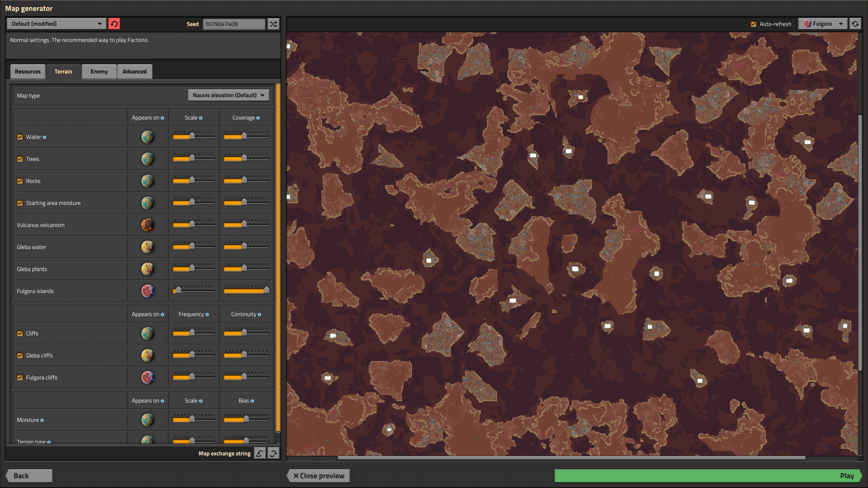The width and height of the screenshot is (868, 488).
Task: Randomize the map seed with shuffle icon
Action: 273,24
